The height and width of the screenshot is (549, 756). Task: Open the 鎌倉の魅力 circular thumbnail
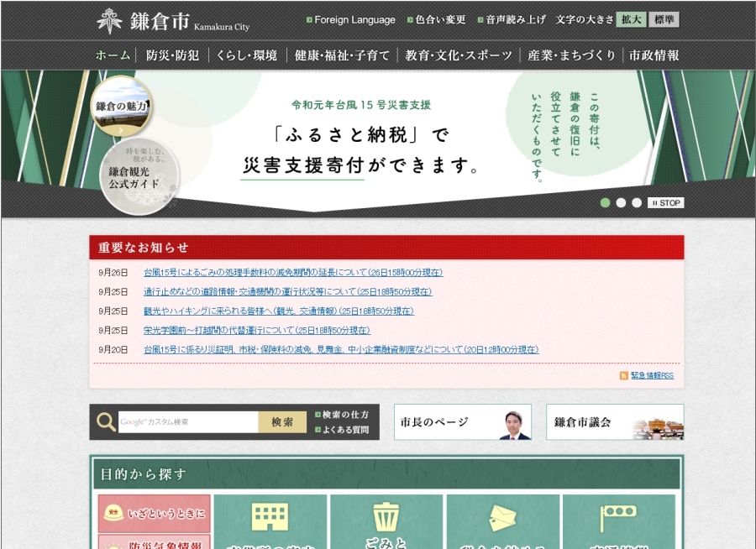[122, 107]
